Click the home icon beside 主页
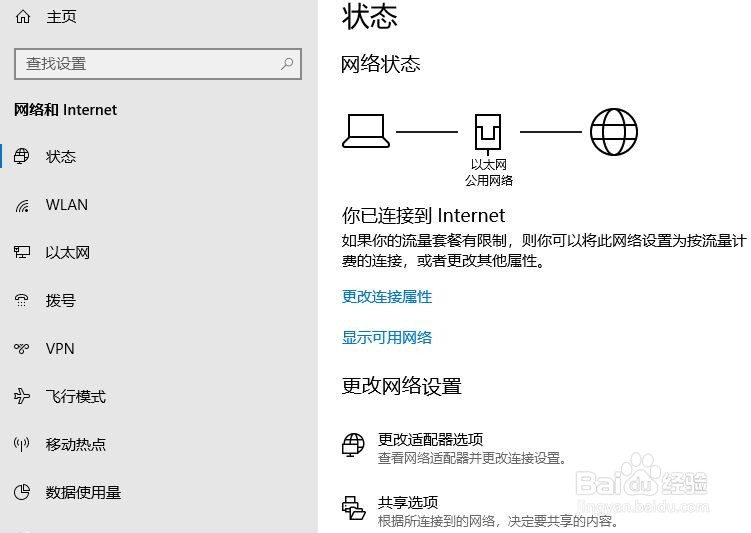The image size is (751, 533). [x=23, y=17]
